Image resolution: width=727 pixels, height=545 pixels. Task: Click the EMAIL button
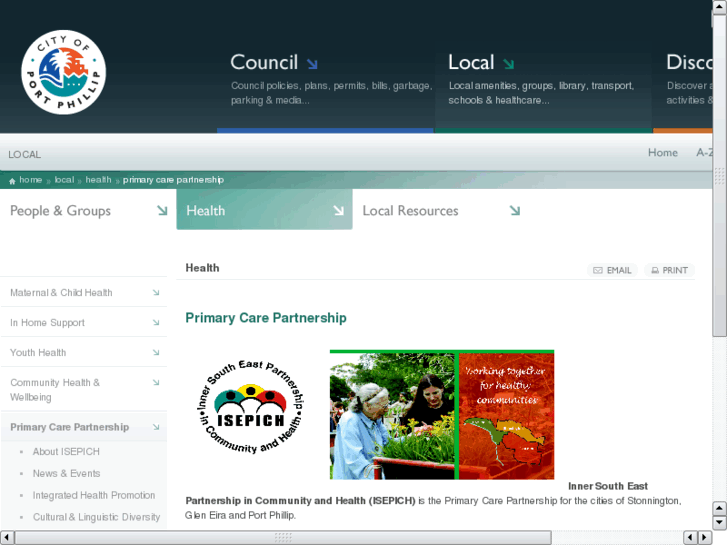(612, 270)
